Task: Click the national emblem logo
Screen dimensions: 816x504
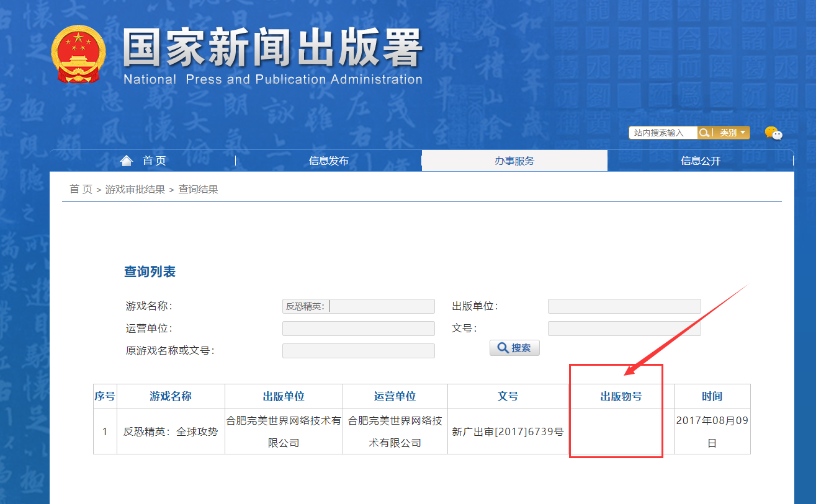Action: coord(78,54)
